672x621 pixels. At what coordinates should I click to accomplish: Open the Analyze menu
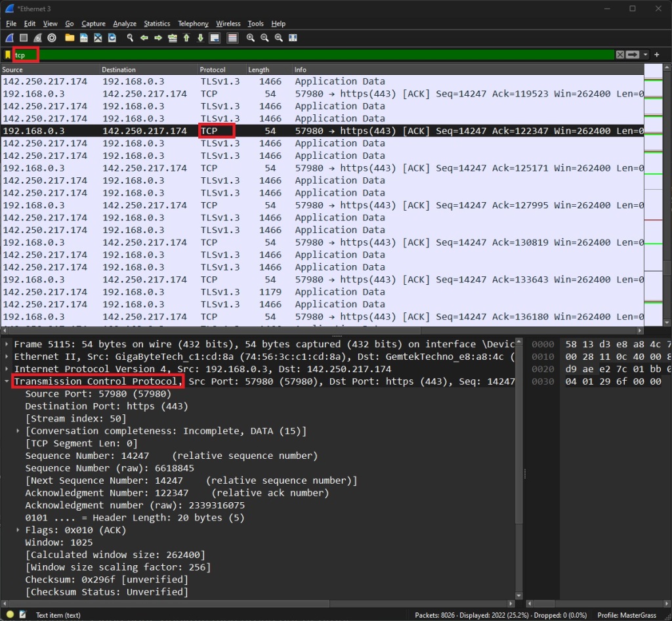coord(125,24)
